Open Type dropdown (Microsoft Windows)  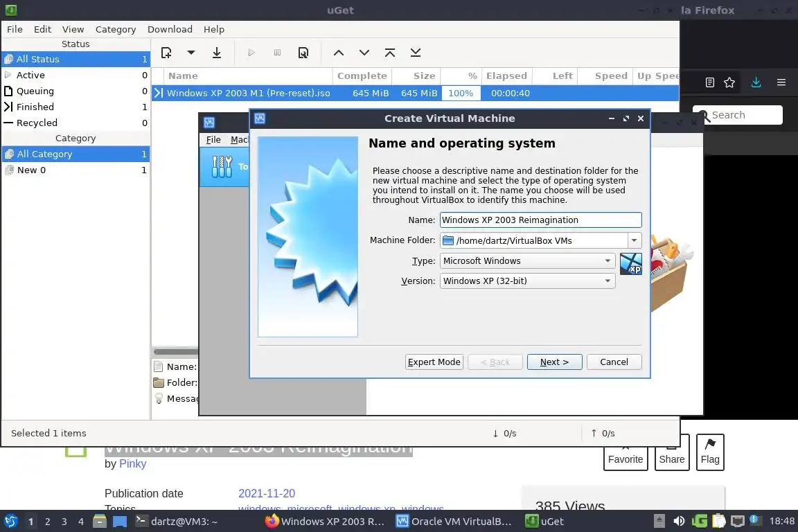click(527, 260)
